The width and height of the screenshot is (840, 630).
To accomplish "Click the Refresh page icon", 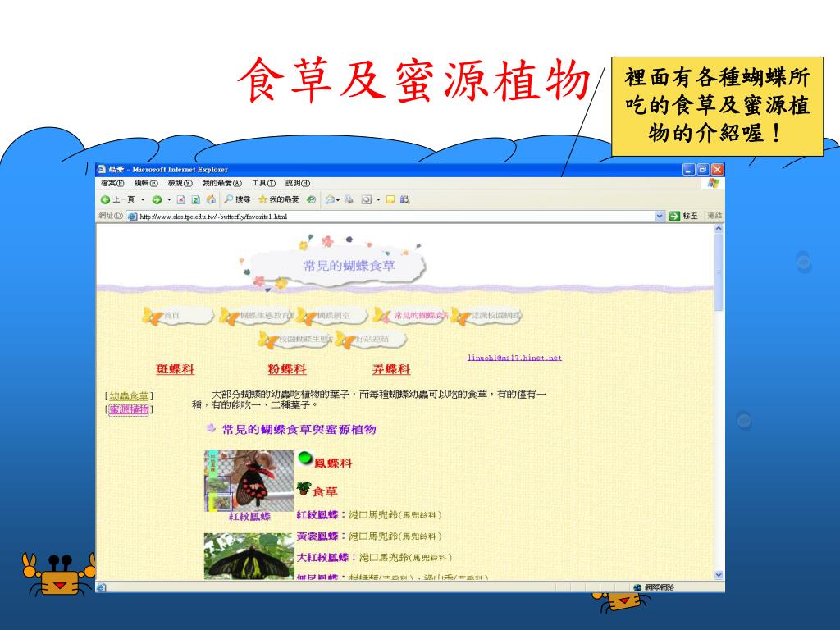I will 196,200.
